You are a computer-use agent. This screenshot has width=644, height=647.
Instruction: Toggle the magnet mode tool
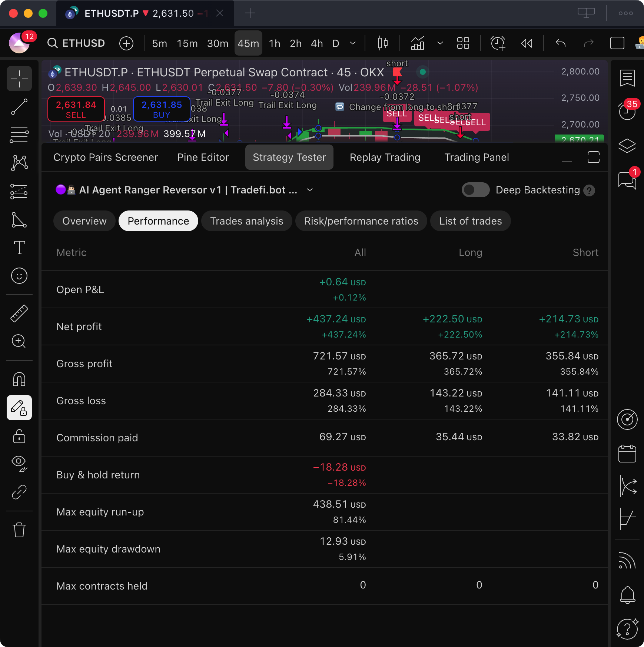(x=19, y=379)
